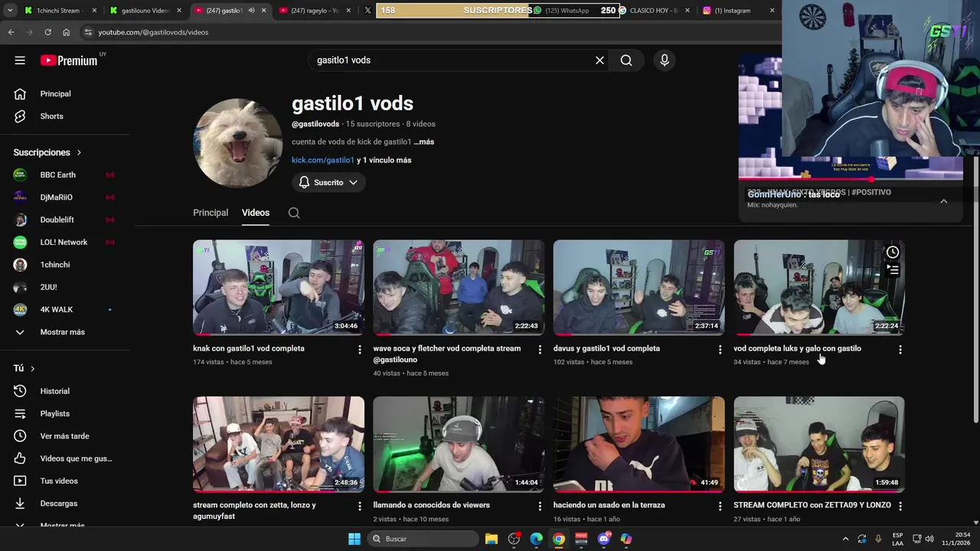Open stream completo con zetta thumbnail

coord(279,444)
